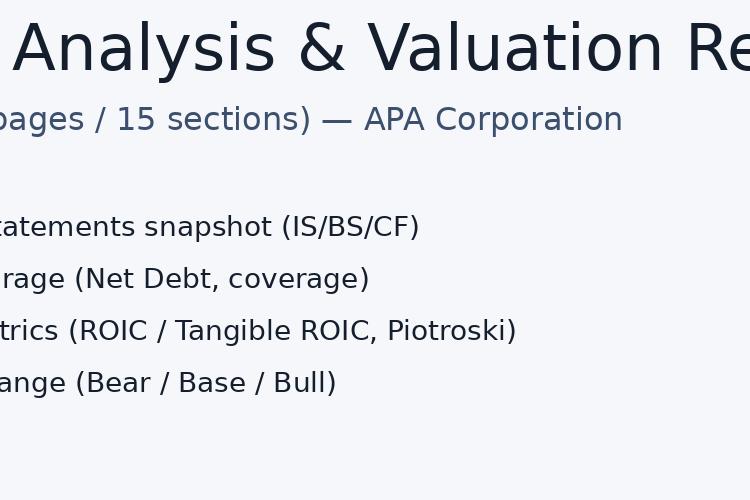Select the word "Valuation" in the title
The width and height of the screenshot is (750, 500).
click(x=515, y=48)
